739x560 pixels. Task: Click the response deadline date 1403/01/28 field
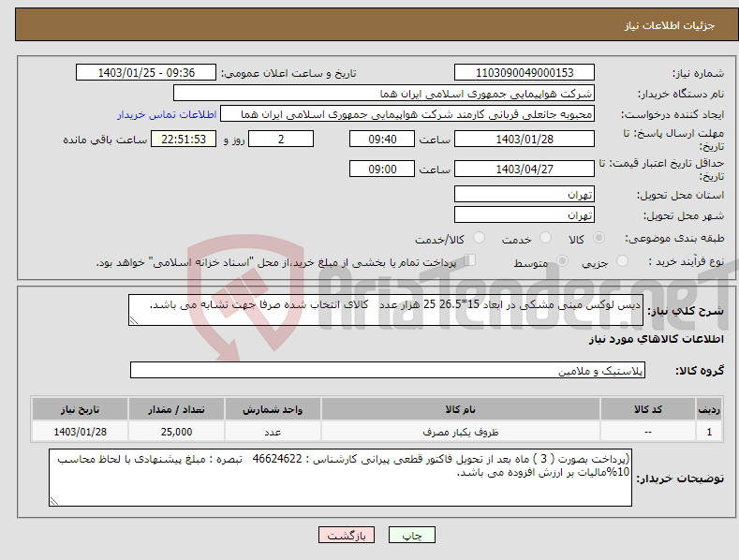(x=525, y=139)
